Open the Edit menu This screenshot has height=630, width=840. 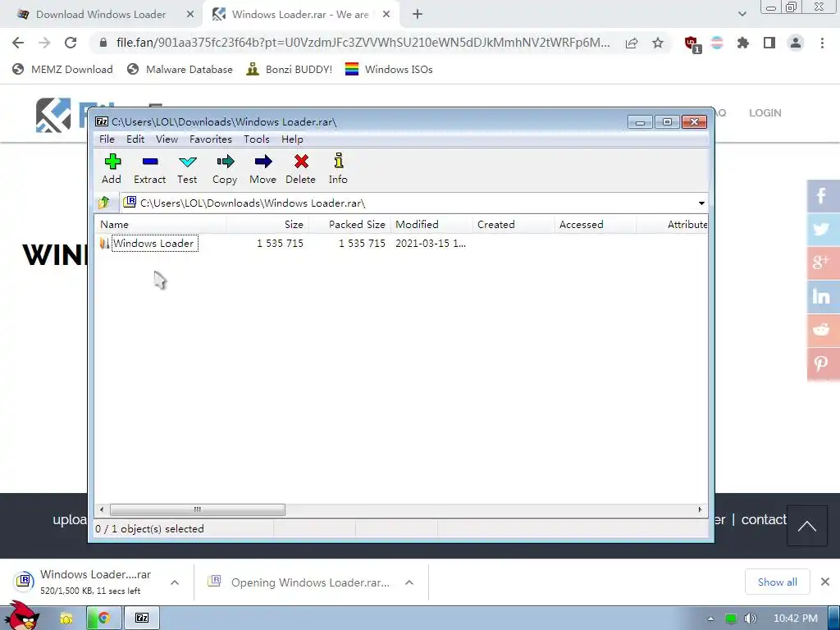[x=135, y=139]
